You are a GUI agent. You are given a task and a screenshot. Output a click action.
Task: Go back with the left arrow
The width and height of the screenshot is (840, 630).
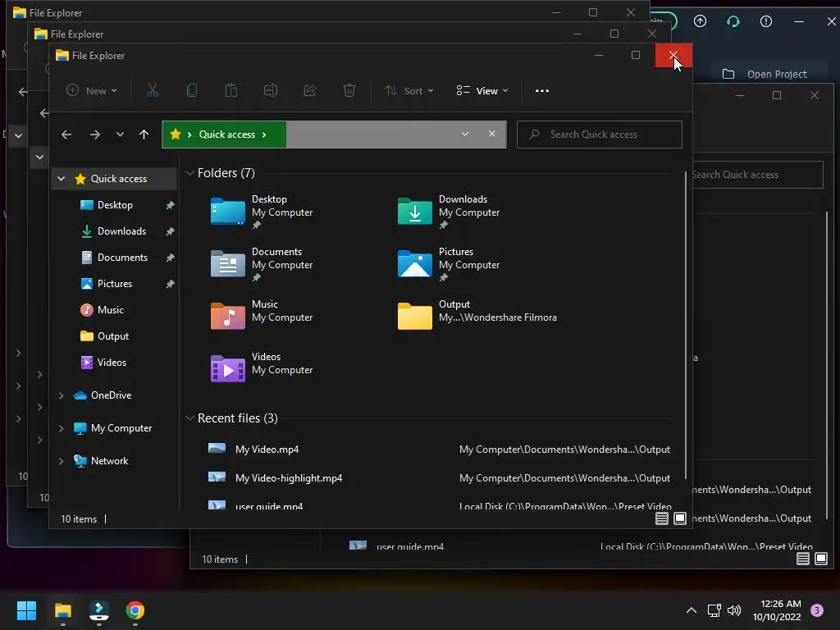click(66, 135)
